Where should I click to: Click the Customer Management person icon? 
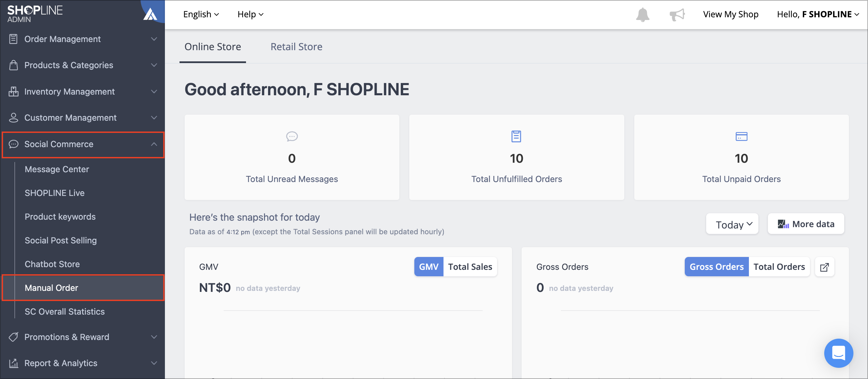13,118
